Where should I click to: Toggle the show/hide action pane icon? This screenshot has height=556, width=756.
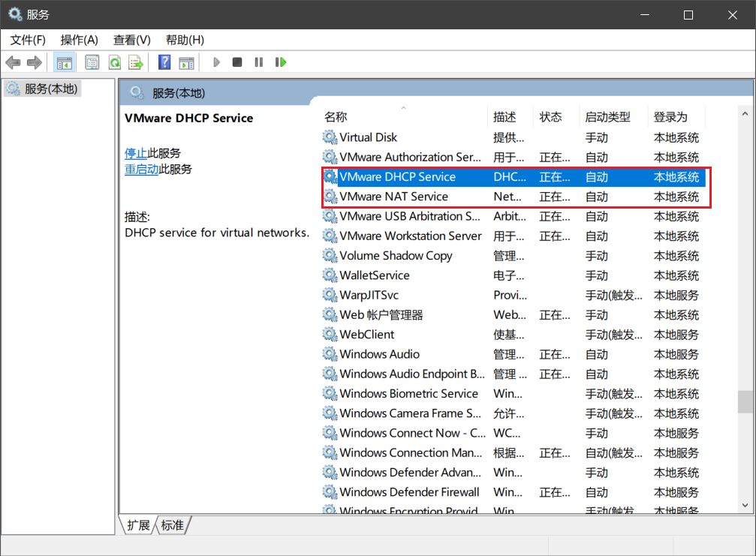pos(186,62)
